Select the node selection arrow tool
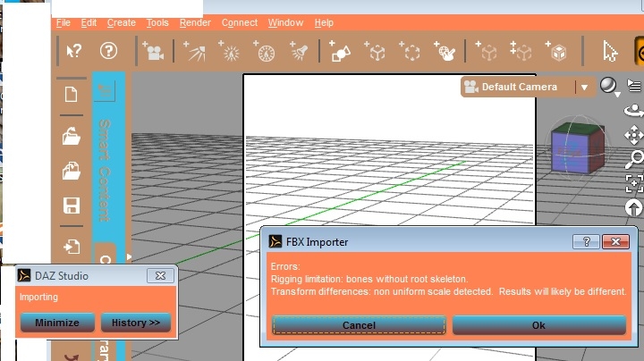Screen dimensions: 644x361 point(610,51)
